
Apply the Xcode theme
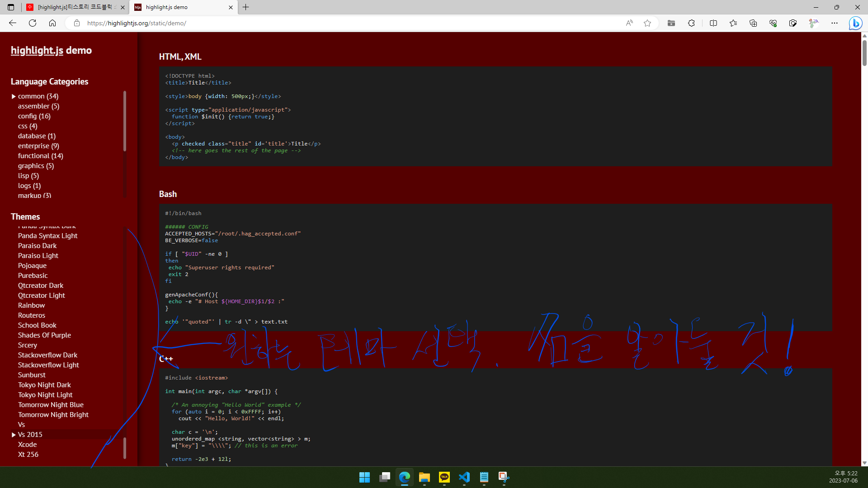click(x=27, y=445)
